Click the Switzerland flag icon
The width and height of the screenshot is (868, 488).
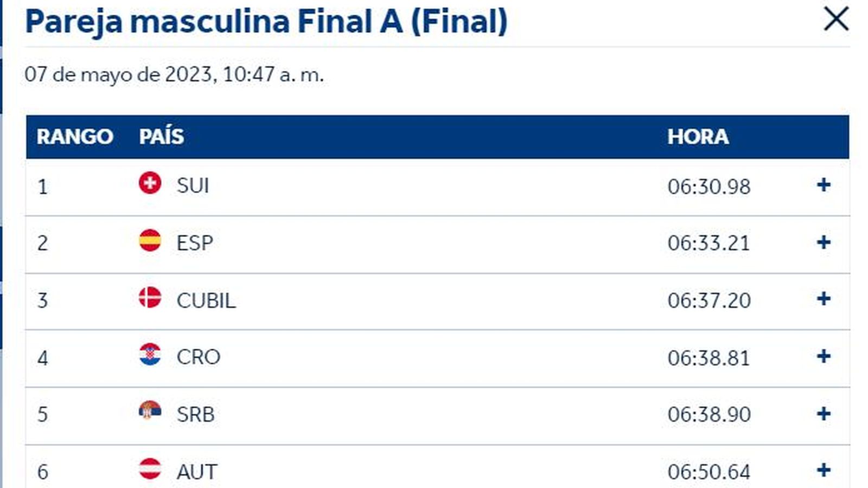(150, 183)
